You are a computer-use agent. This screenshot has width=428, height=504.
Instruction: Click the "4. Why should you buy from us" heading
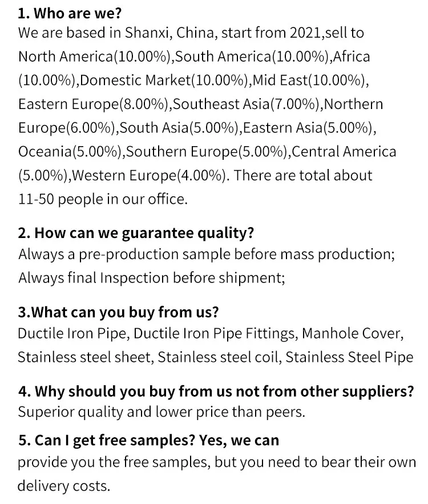[x=215, y=392]
